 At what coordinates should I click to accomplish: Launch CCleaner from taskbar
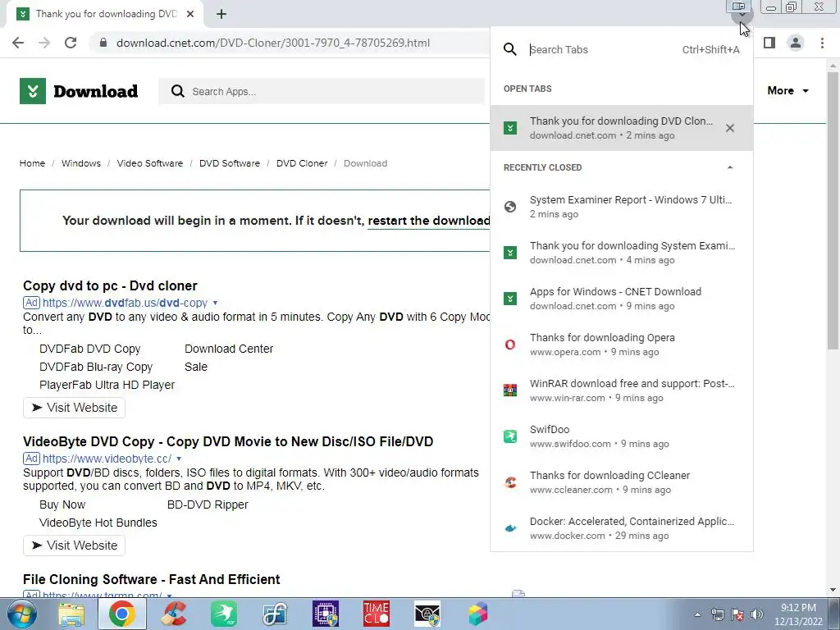(173, 614)
